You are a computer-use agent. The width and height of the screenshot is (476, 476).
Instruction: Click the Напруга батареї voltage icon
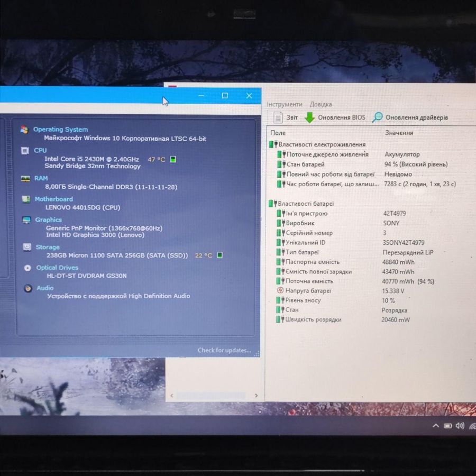280,290
